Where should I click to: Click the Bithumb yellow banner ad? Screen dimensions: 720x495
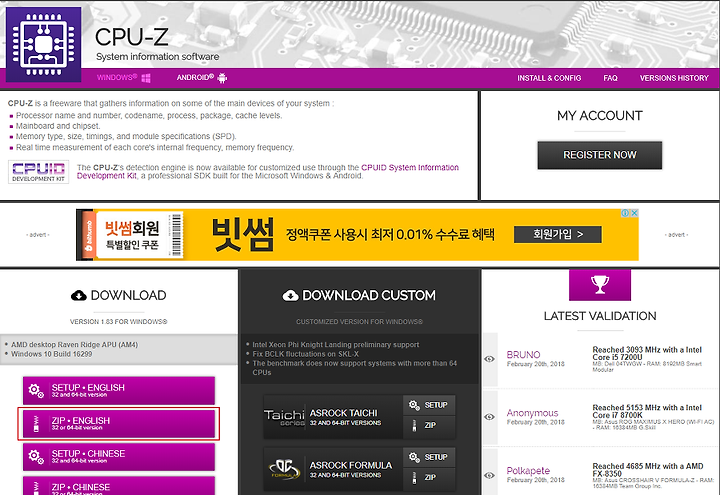tap(357, 235)
